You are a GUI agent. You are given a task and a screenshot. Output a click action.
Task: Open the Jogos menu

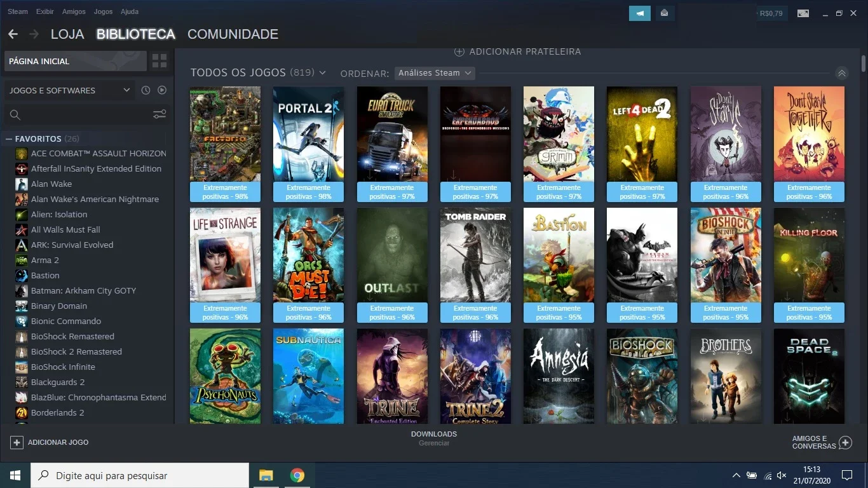click(x=103, y=11)
